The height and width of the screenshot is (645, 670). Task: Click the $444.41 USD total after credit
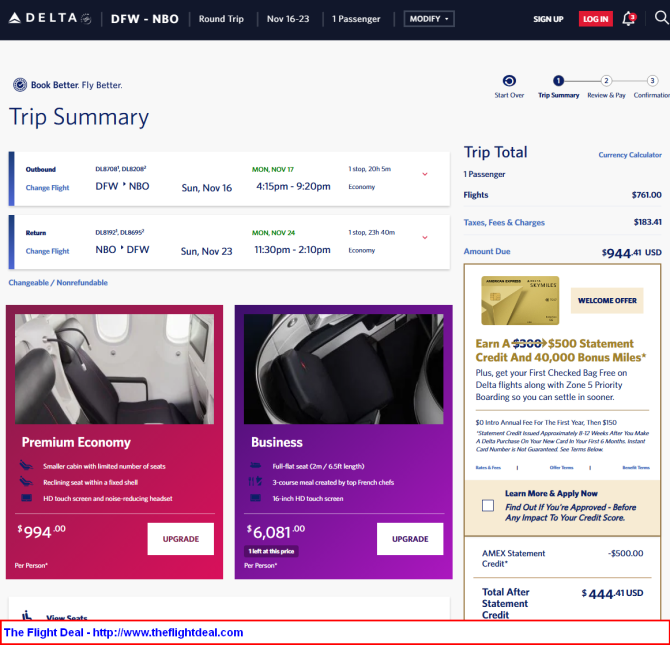coord(612,593)
